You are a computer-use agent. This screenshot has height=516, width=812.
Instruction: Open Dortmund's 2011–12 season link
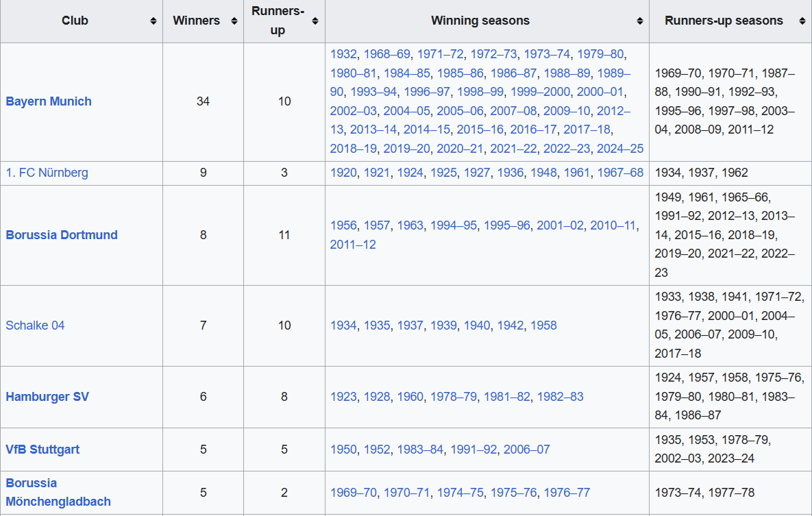(353, 245)
